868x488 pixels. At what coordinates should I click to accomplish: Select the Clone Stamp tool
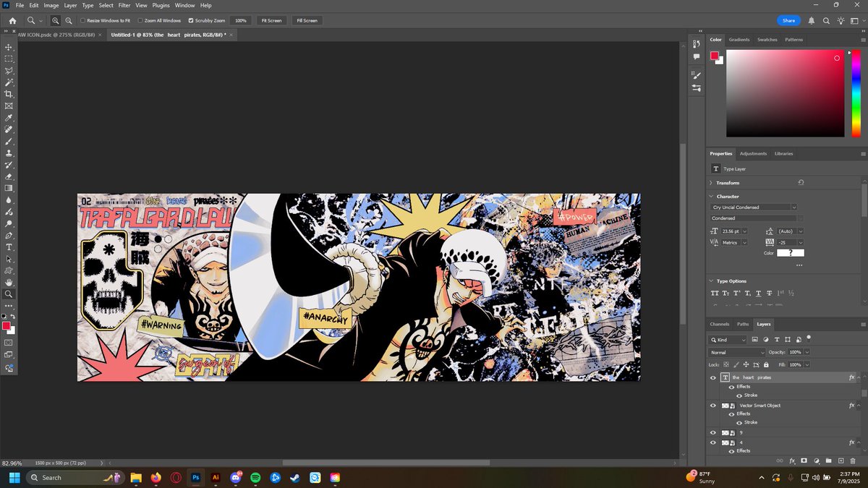tap(9, 153)
